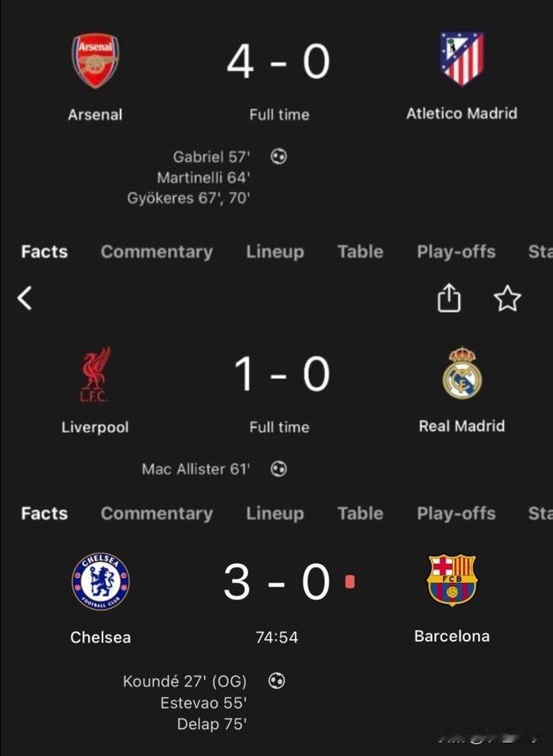The image size is (553, 756).
Task: Tap the Arsenal crest
Action: [x=96, y=60]
